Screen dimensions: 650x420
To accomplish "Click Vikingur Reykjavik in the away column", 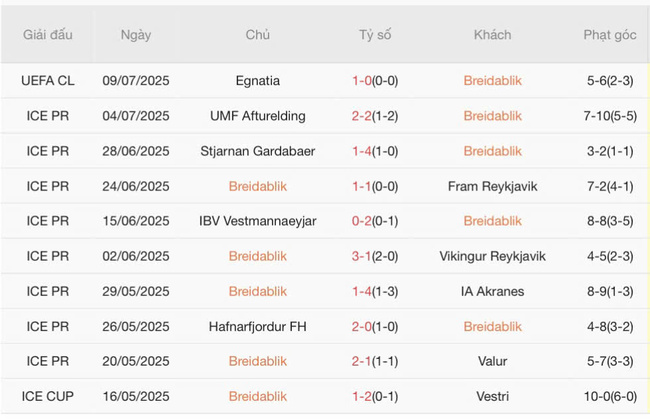I will (x=492, y=256).
